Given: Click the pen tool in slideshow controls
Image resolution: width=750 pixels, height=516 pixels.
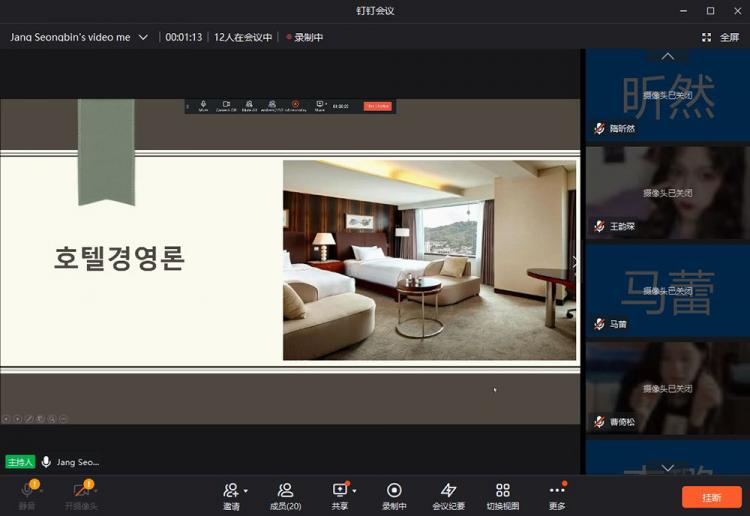Looking at the screenshot, I should click(x=29, y=418).
